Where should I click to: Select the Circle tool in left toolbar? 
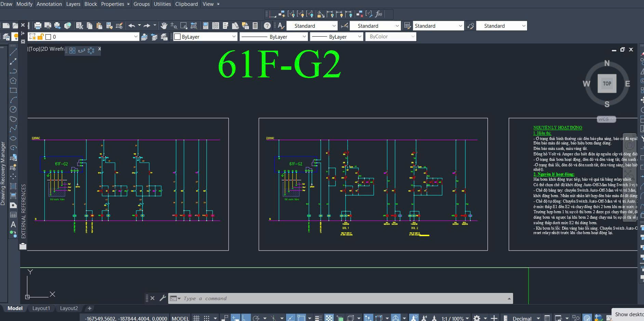(x=13, y=110)
